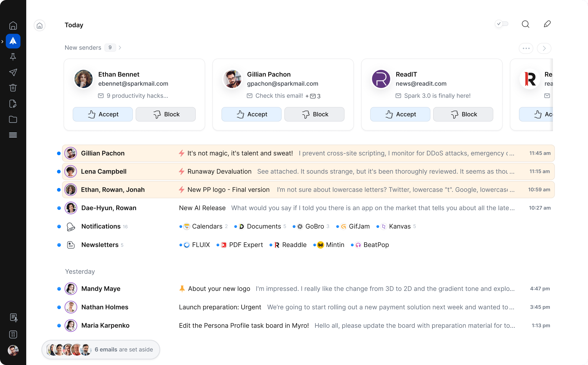
Task: Toggle unread dot for Lena Campbell email
Action: coord(59,171)
